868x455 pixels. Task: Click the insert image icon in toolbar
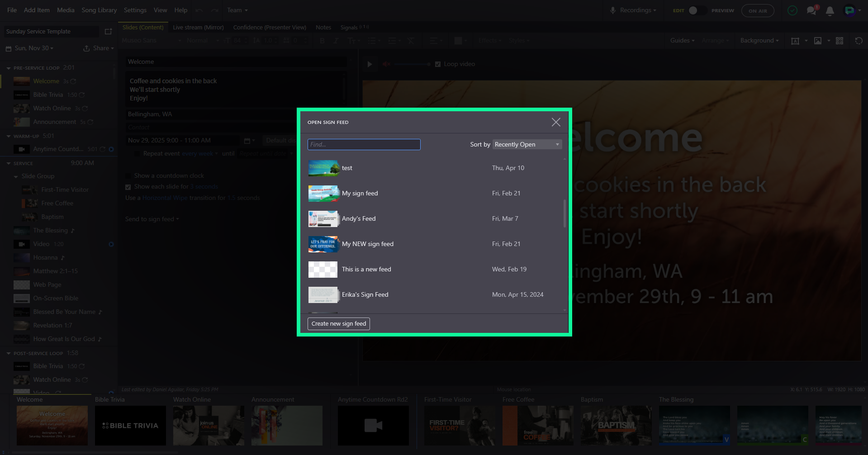click(x=818, y=41)
